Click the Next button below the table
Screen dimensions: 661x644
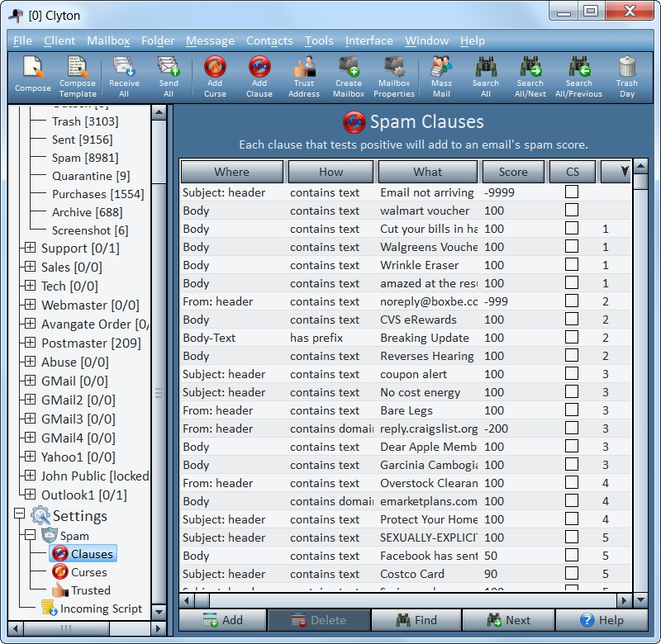[x=508, y=620]
